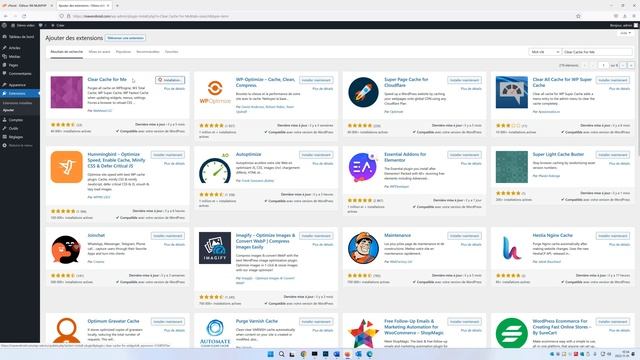Click Installer maintenant for Hummingbird
Image resolution: width=640 pixels, height=360 pixels.
tap(168, 155)
